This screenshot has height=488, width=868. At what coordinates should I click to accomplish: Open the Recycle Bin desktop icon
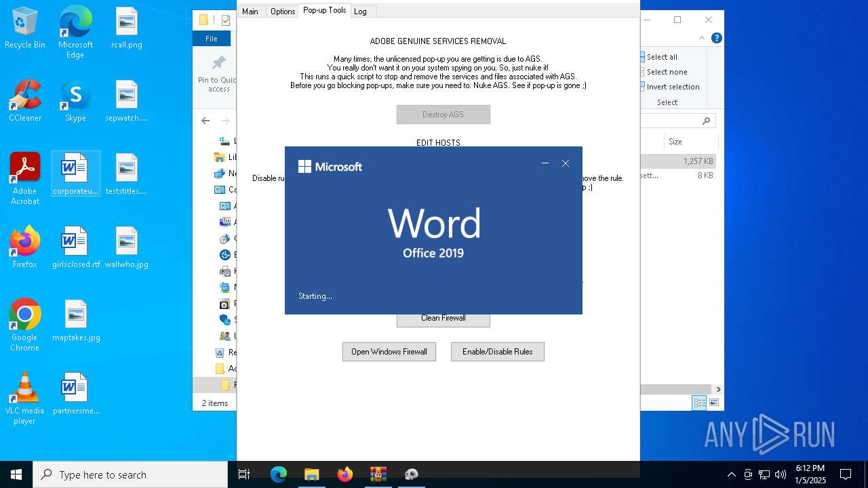(25, 28)
